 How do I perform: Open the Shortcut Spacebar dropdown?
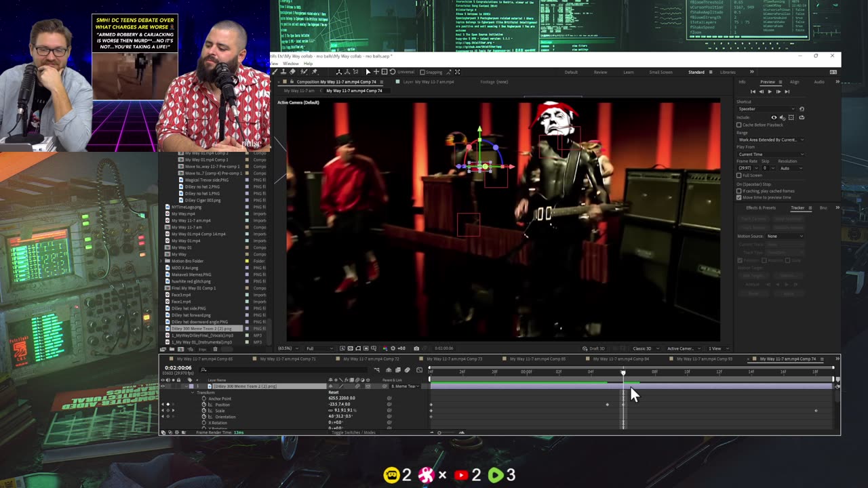766,109
